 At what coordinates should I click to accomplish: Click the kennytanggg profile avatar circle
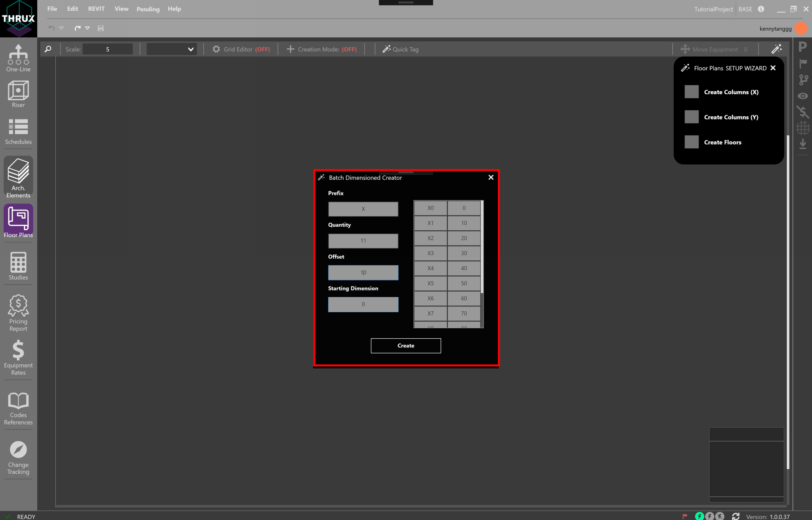[x=800, y=28]
